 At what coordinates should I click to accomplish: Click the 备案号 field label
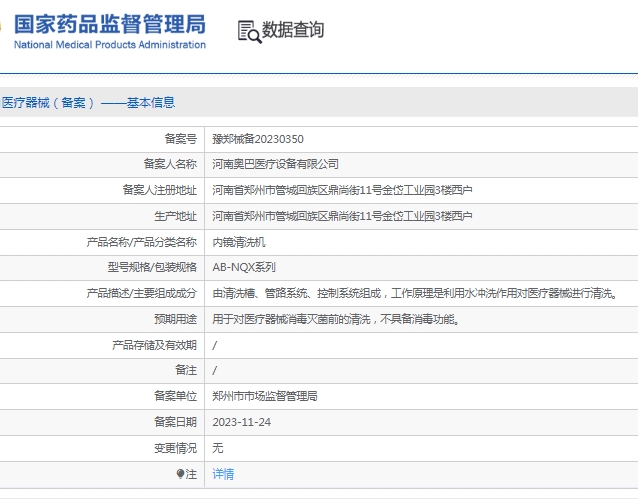(181, 139)
